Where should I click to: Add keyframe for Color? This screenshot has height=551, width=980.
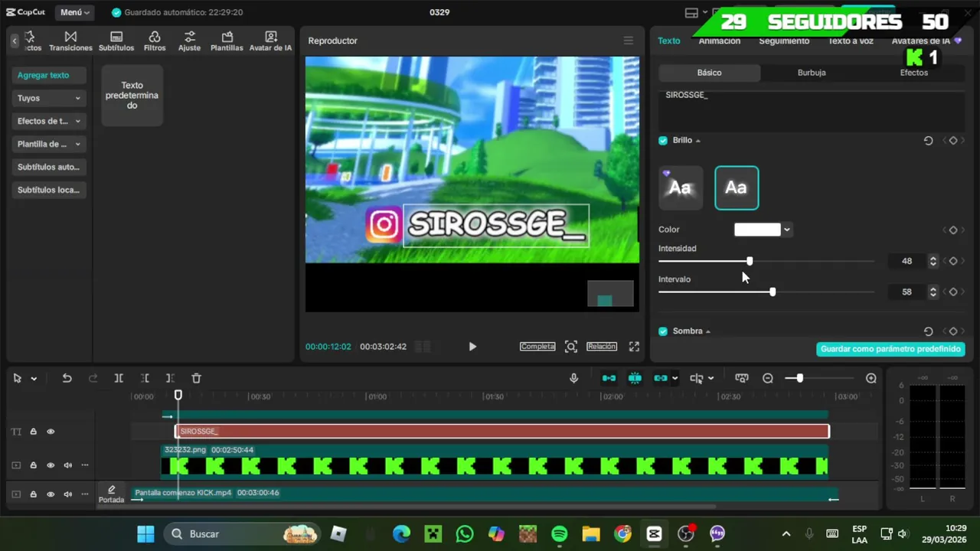tap(953, 230)
